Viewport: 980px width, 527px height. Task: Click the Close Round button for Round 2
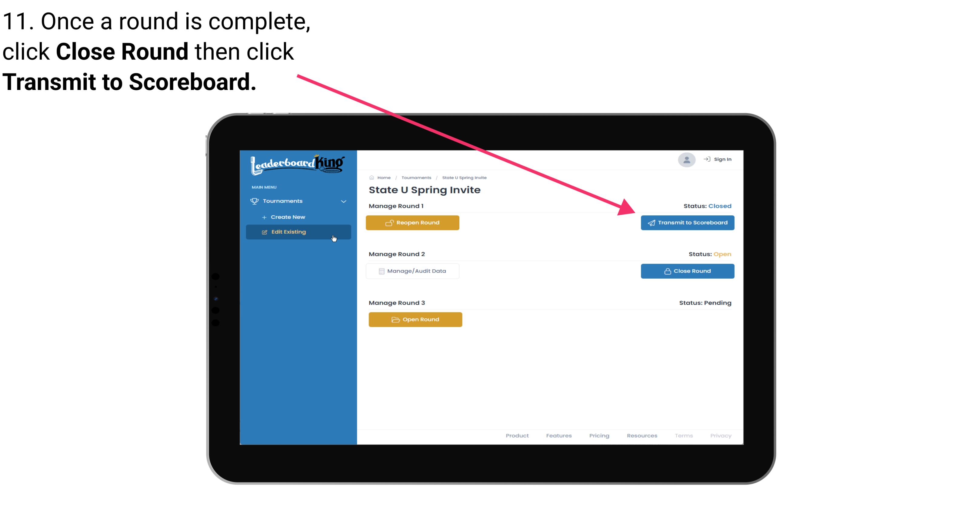pos(687,271)
